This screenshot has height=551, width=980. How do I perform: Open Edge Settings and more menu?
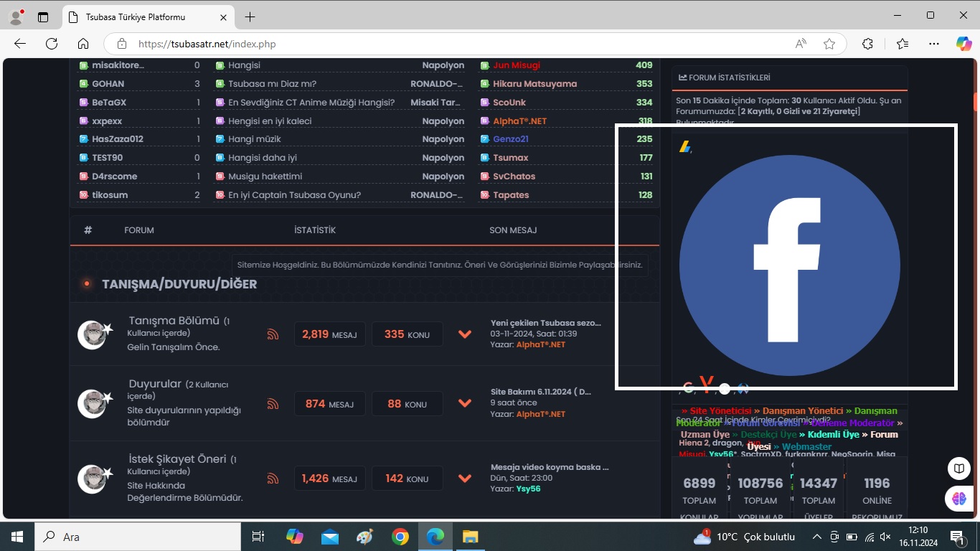coord(934,44)
